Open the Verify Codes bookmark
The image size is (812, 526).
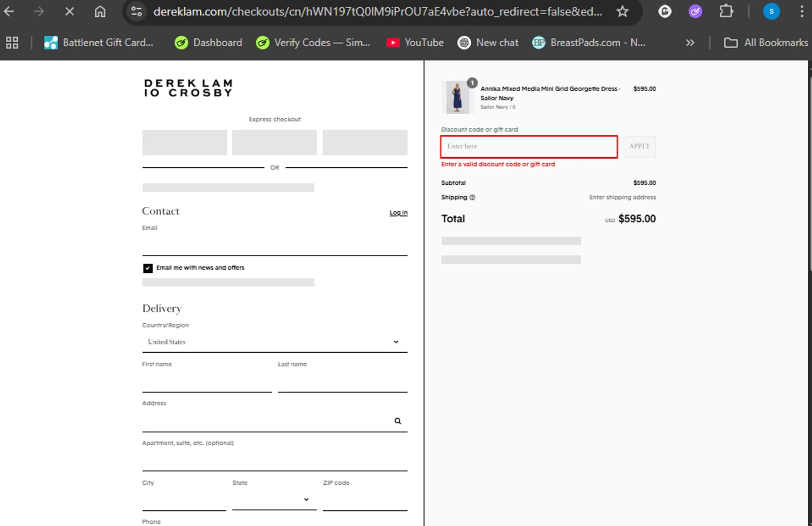point(313,43)
